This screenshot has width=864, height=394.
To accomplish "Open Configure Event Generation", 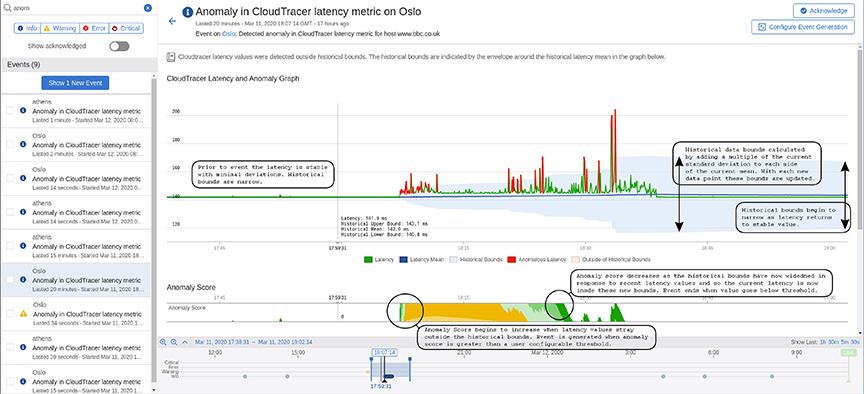I will (x=803, y=26).
